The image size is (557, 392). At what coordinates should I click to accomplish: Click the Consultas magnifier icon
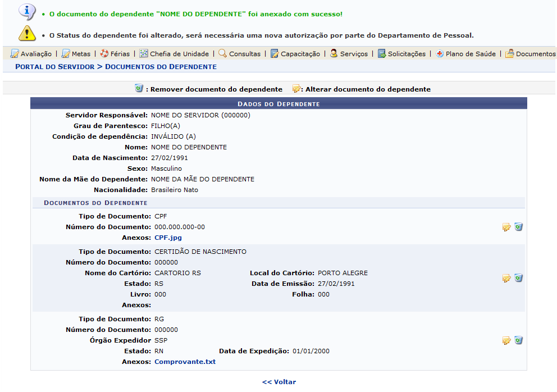tap(222, 54)
